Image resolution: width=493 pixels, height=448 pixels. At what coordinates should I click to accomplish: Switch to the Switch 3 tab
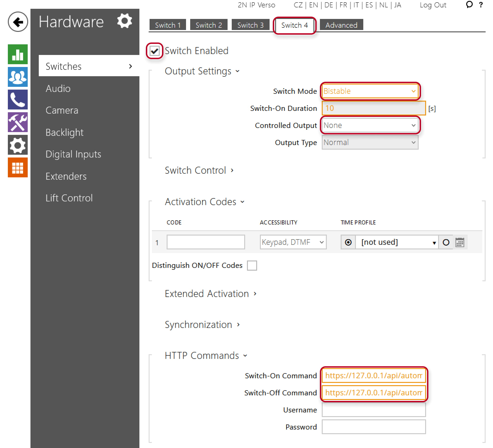coord(250,25)
